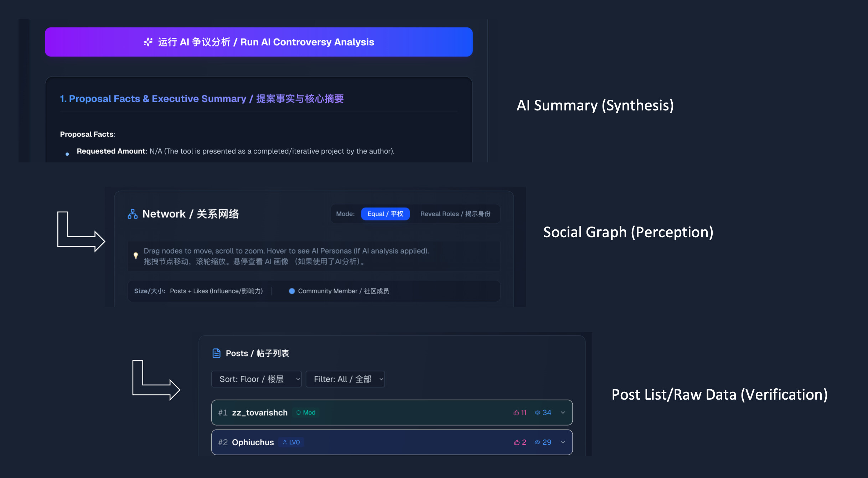
Task: Click the lightbulb tip icon
Action: pos(136,255)
